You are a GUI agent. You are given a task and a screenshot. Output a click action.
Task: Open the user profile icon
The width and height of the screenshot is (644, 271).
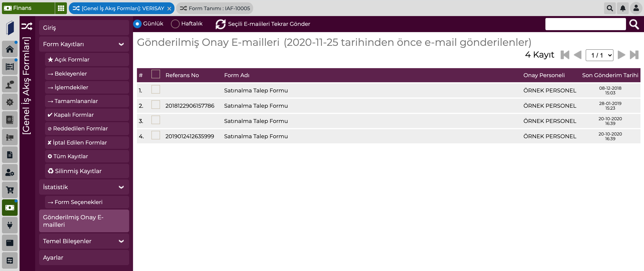point(636,8)
